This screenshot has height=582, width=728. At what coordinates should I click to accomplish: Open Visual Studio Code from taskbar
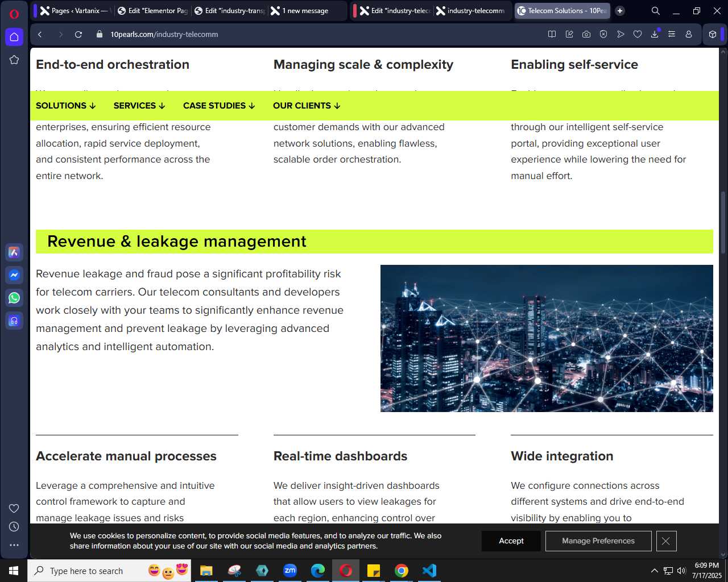tap(429, 571)
